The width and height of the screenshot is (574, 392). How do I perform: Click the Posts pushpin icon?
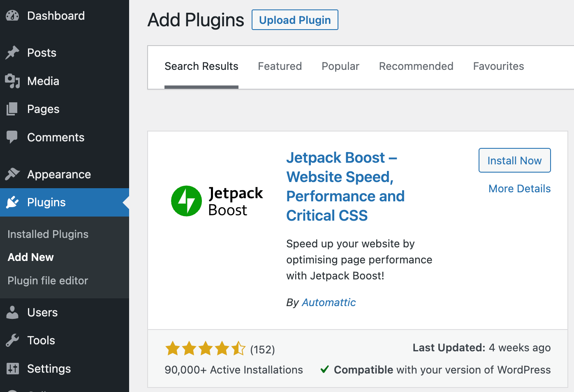click(x=12, y=53)
